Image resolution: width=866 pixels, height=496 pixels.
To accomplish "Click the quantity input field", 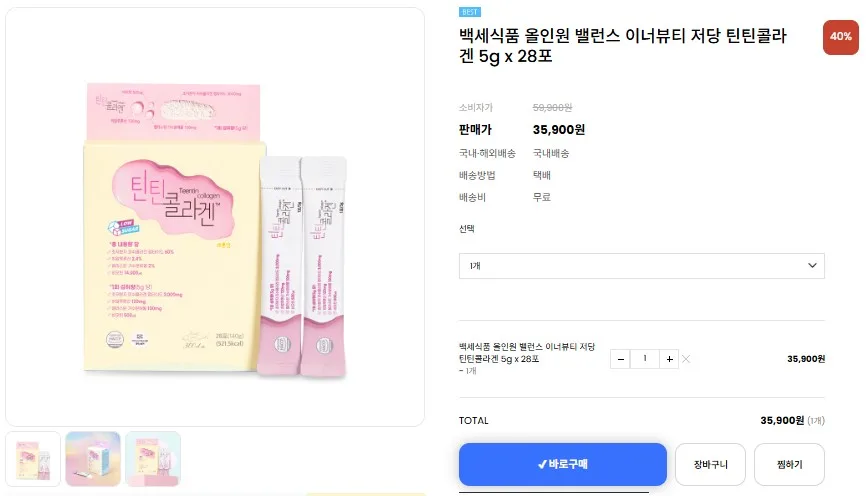I will (x=645, y=359).
